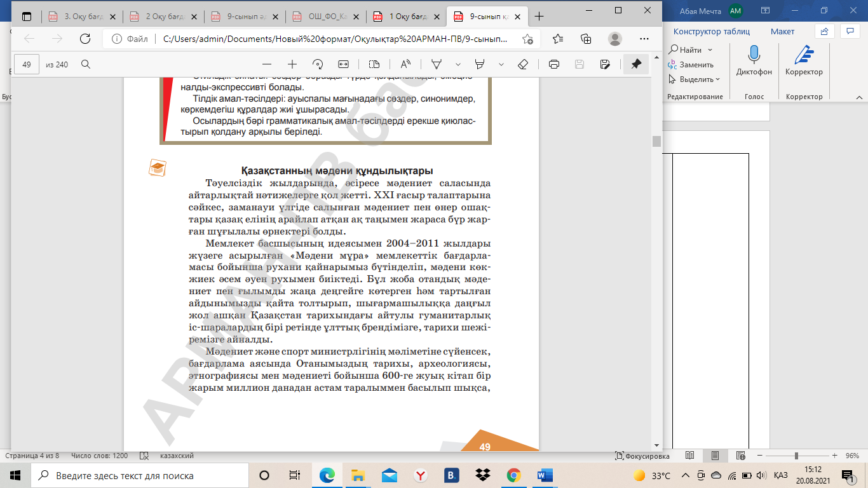Click the Fit to width icon
This screenshot has width=868, height=488.
point(344,64)
